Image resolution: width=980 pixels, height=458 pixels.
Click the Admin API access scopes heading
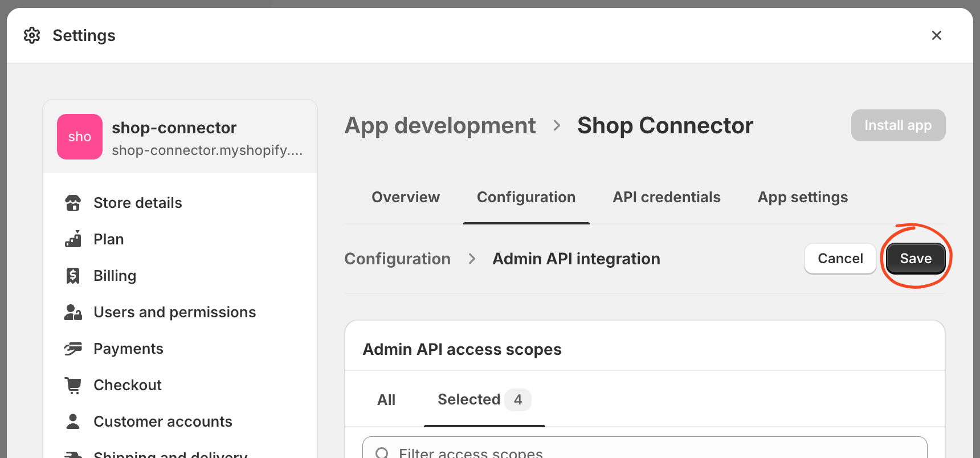pyautogui.click(x=462, y=349)
